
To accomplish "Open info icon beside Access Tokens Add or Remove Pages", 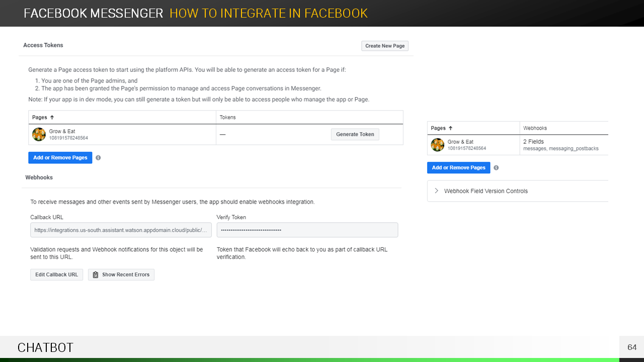I will click(98, 158).
